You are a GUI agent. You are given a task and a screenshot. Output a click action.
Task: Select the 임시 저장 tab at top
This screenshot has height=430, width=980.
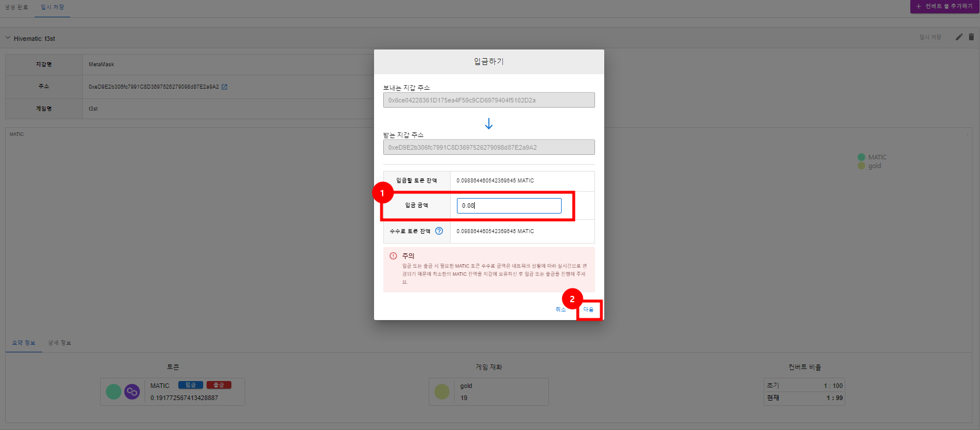coord(52,7)
